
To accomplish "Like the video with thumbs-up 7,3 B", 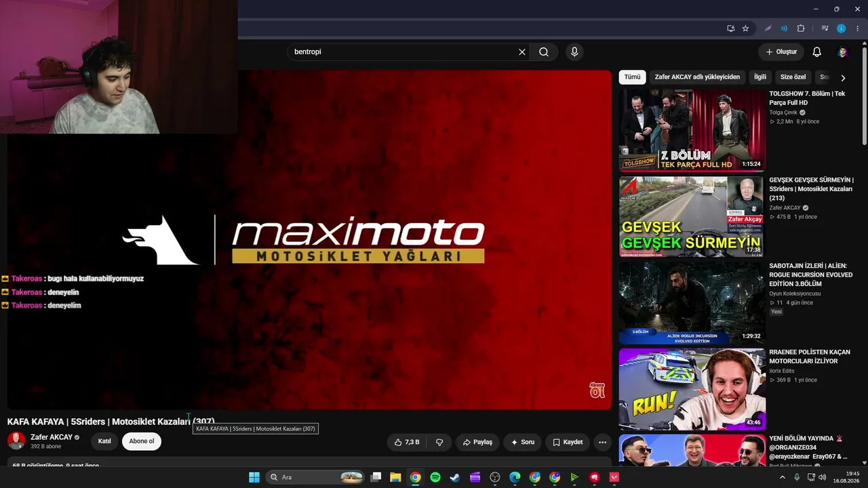I will pyautogui.click(x=406, y=442).
